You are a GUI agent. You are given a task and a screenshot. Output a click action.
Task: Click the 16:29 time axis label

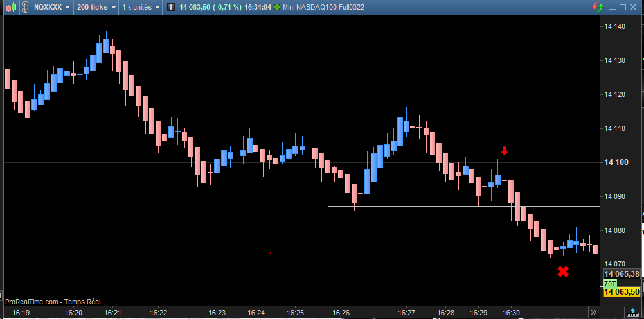[x=478, y=313]
